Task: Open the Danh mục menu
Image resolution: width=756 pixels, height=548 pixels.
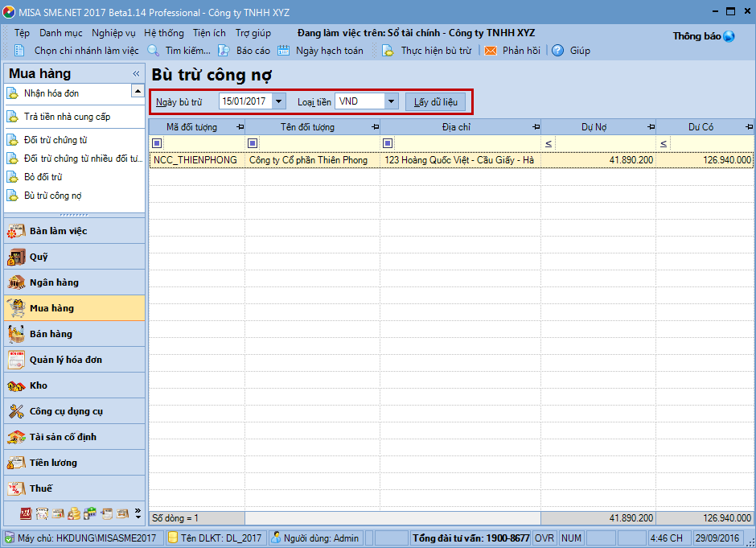Action: (x=61, y=33)
